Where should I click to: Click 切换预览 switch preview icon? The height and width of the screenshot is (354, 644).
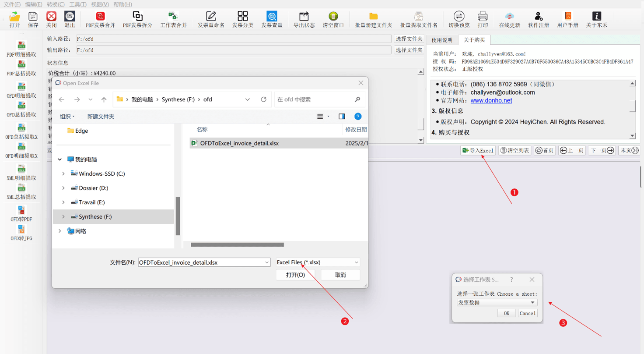(459, 20)
